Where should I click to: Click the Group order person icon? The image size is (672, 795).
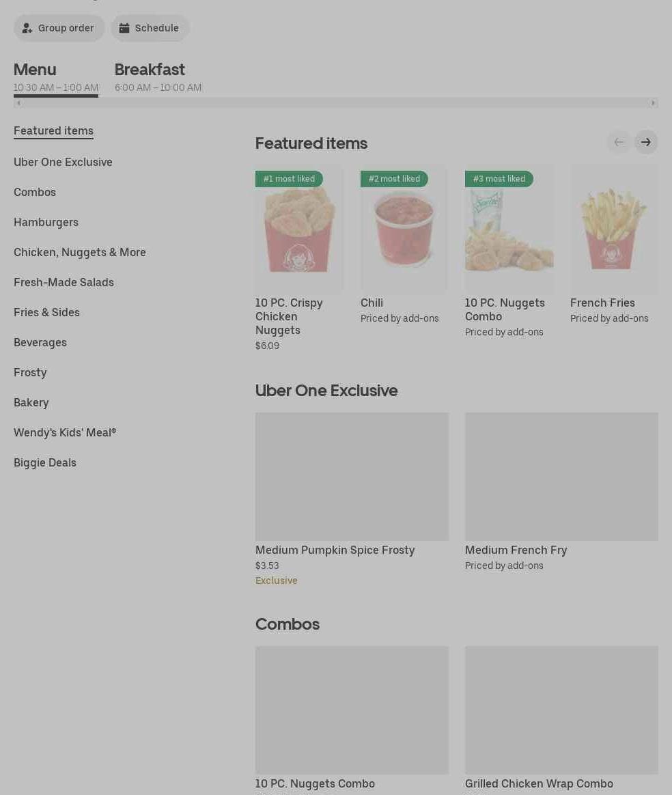[x=27, y=29]
